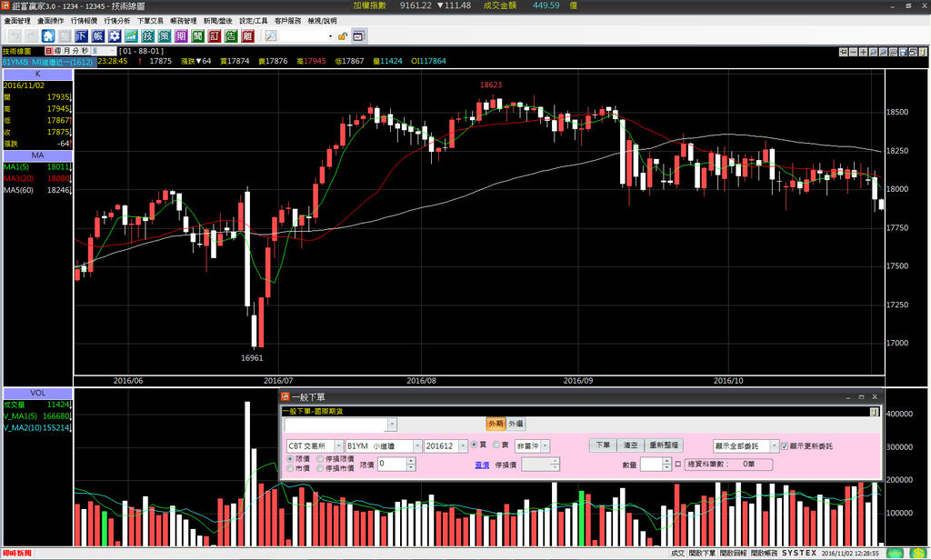The image size is (931, 560).
Task: Open the 非當沖 day-trade dropdown
Action: point(546,446)
